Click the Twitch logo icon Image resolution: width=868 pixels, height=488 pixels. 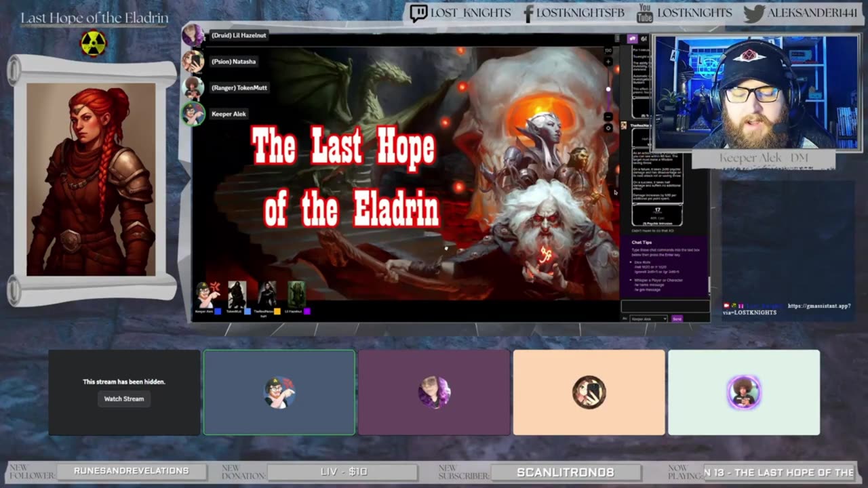tap(418, 13)
